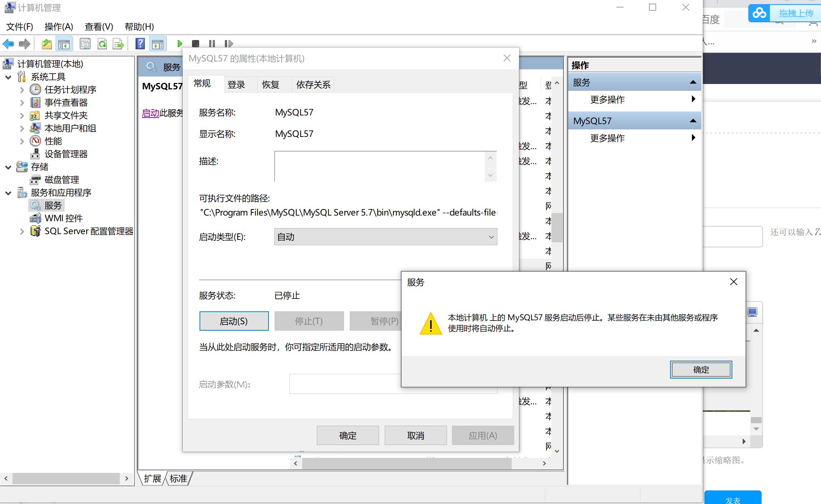Image resolution: width=821 pixels, height=504 pixels.
Task: Open the 帮助(H) menu
Action: coord(139,27)
